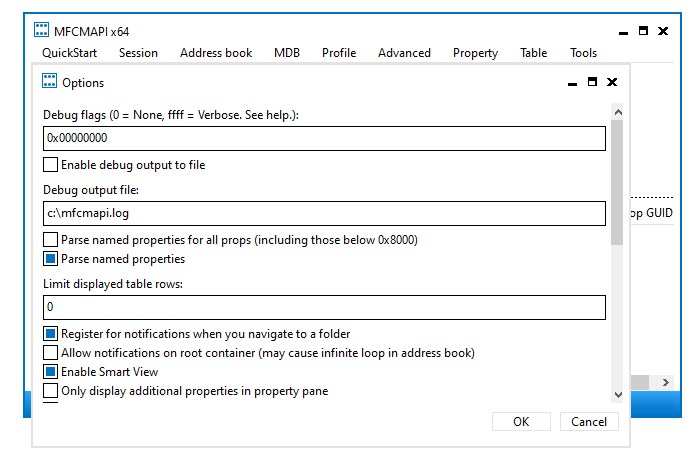Click the Options scrollbar down arrow

(x=617, y=395)
